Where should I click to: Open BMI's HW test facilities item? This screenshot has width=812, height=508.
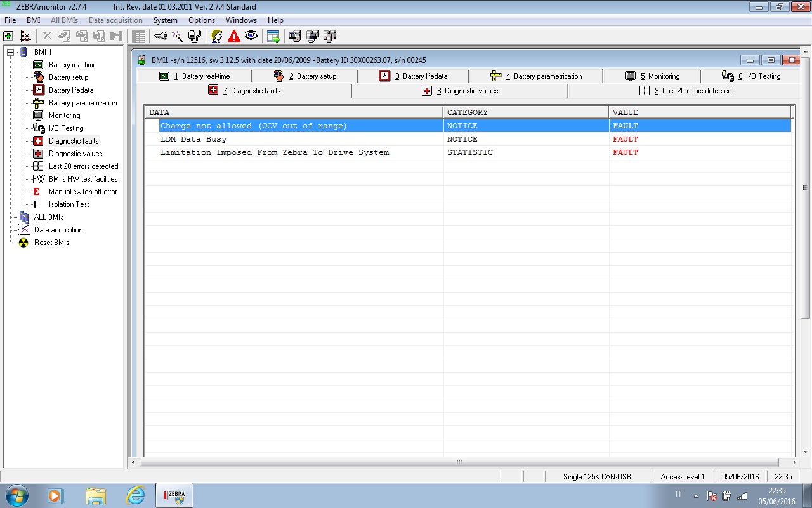82,179
